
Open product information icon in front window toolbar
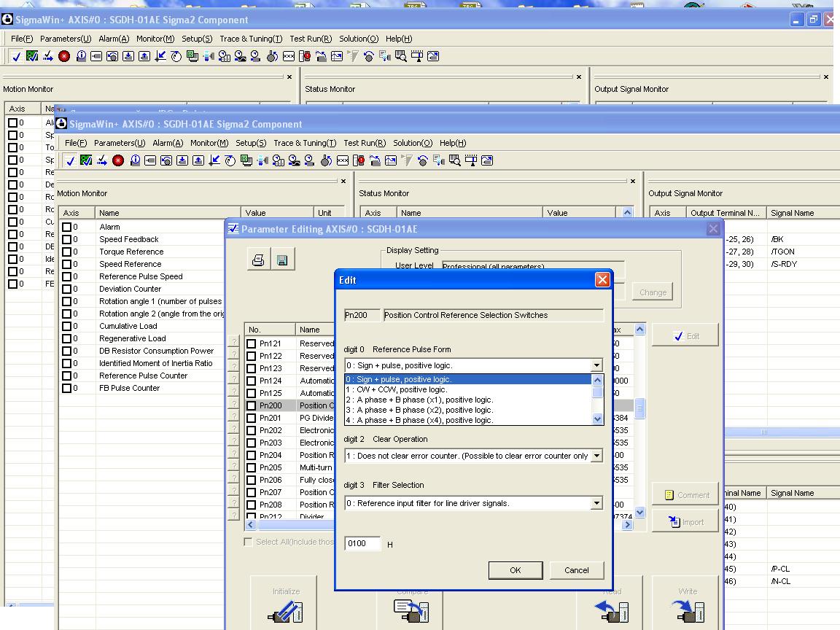pos(135,160)
